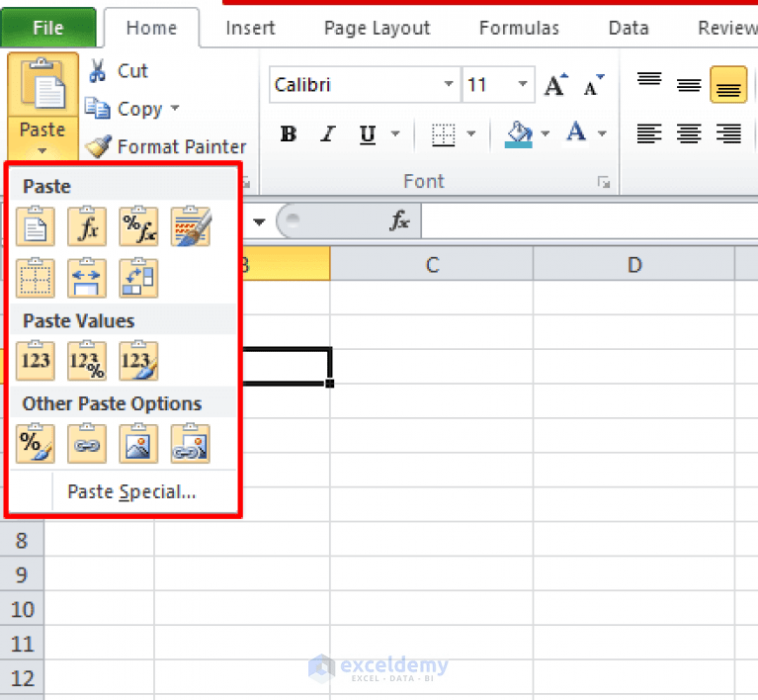The height and width of the screenshot is (700, 758).
Task: Align text left
Action: 649,133
